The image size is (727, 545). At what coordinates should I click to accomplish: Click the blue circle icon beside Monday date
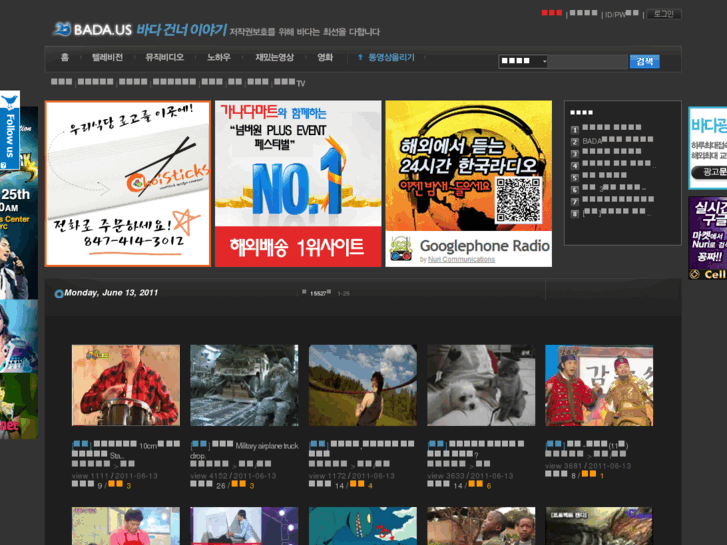58,294
